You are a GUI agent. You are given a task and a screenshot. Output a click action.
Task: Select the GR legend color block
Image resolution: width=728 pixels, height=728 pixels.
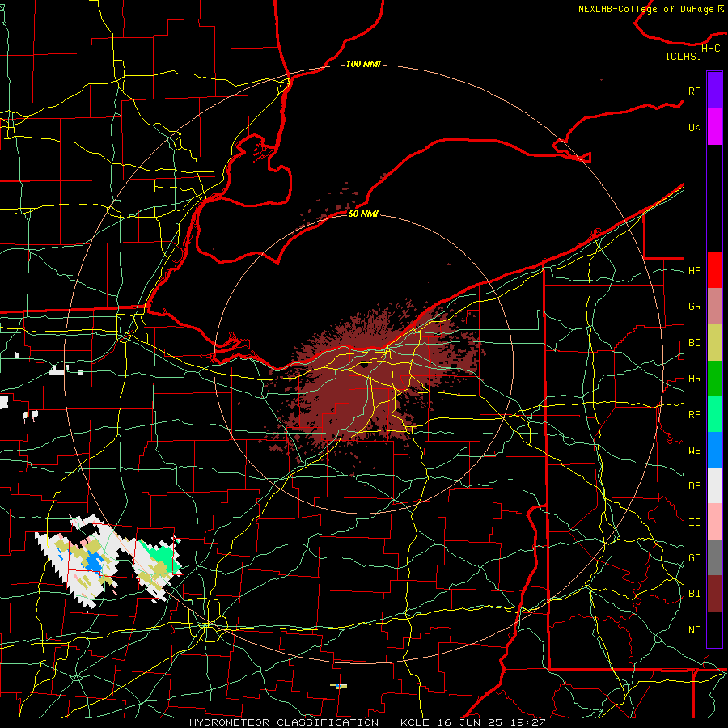pyautogui.click(x=714, y=307)
